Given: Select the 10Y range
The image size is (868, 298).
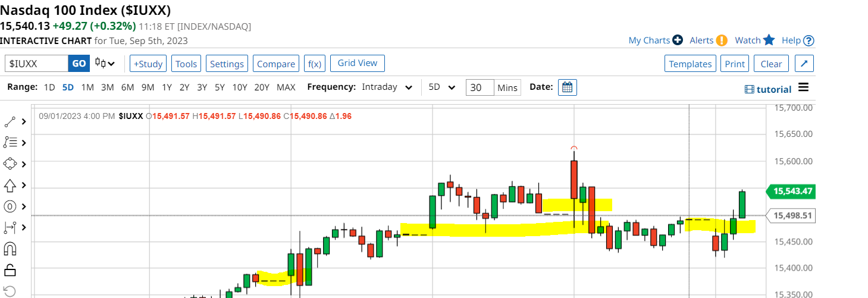Looking at the screenshot, I should click(x=240, y=87).
